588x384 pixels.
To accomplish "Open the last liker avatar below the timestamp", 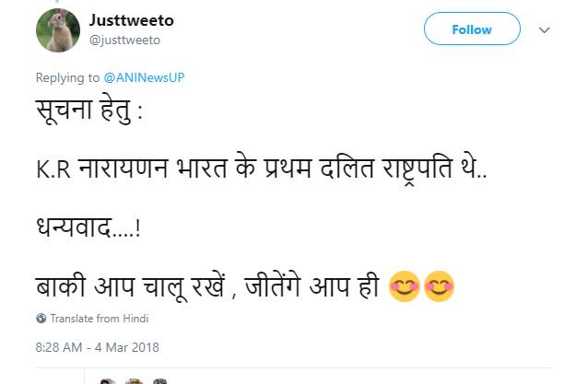I will [x=160, y=379].
